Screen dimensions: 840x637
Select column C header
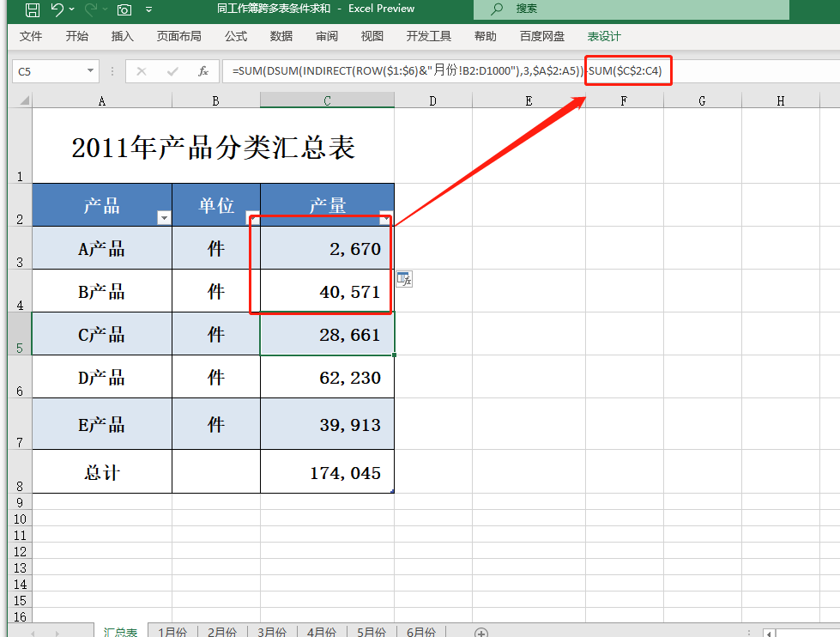(x=327, y=100)
